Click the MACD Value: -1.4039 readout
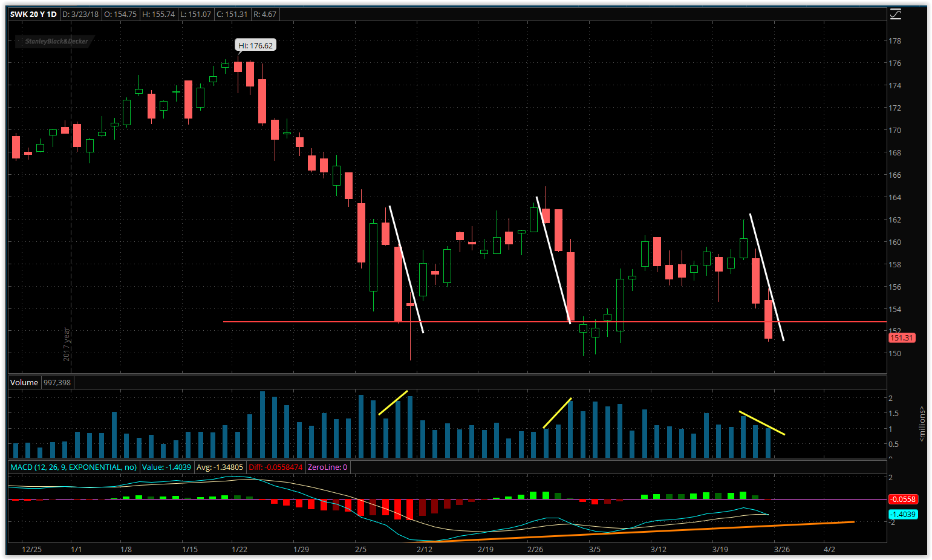 click(166, 467)
